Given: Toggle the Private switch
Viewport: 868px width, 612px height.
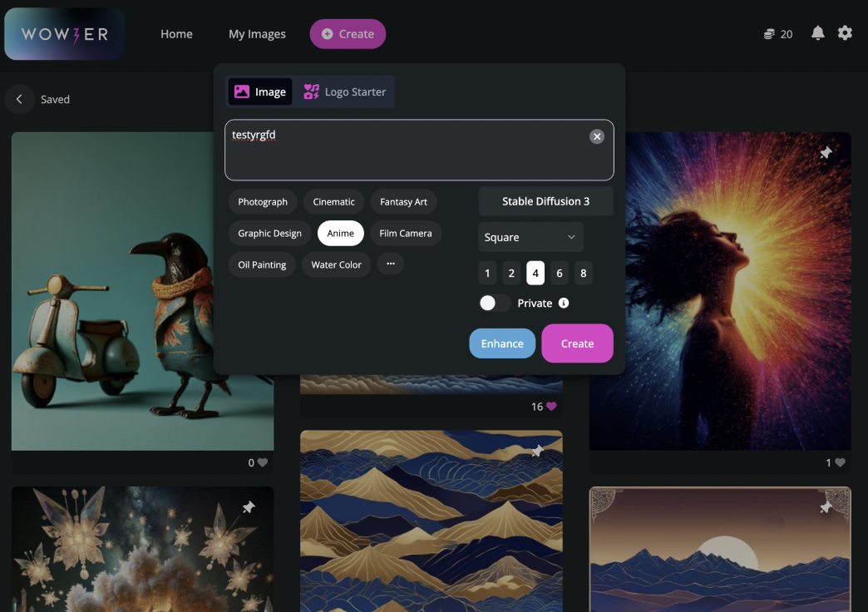Looking at the screenshot, I should [x=495, y=304].
